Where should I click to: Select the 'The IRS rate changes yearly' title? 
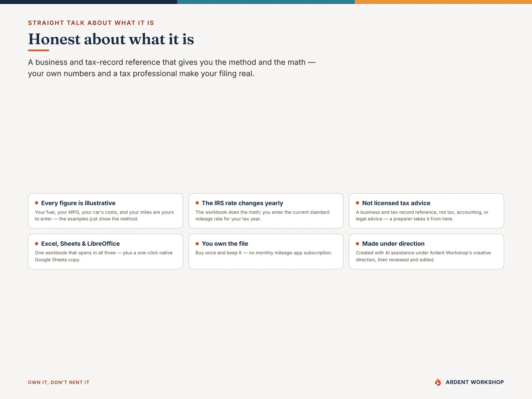242,203
